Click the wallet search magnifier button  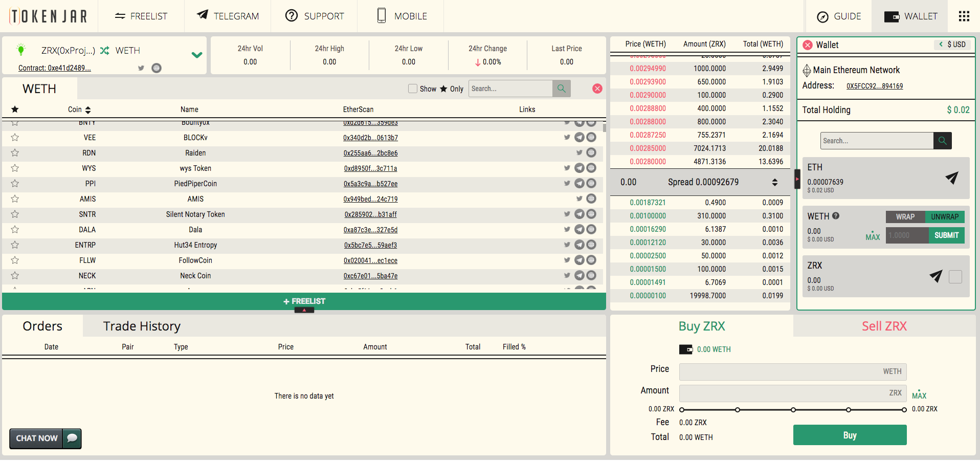[x=942, y=141]
